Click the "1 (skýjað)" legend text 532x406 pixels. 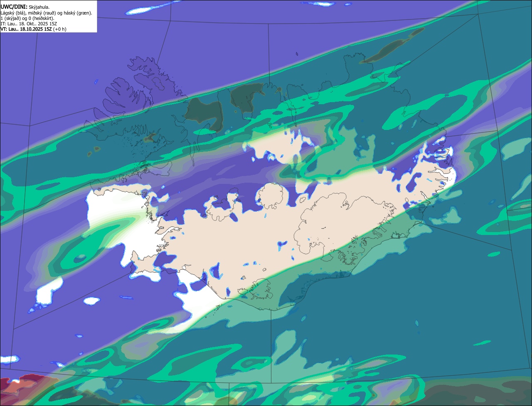pyautogui.click(x=10, y=18)
